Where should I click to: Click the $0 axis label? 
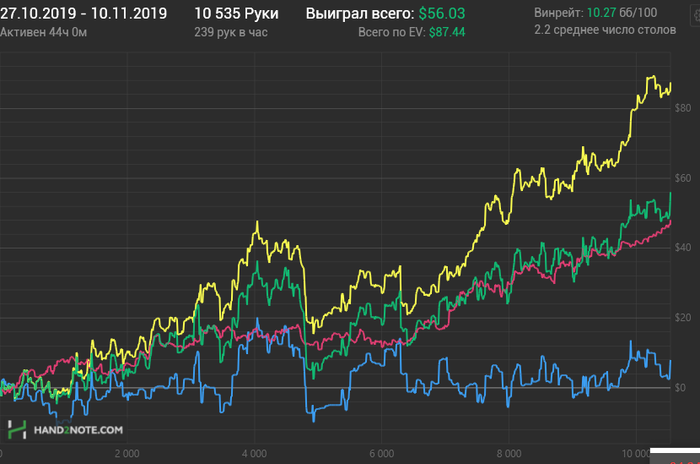coord(680,388)
